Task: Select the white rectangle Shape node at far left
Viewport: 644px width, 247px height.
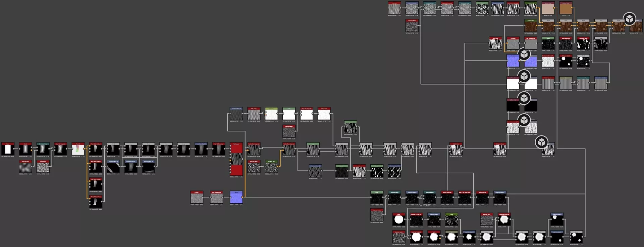Action: pos(8,149)
